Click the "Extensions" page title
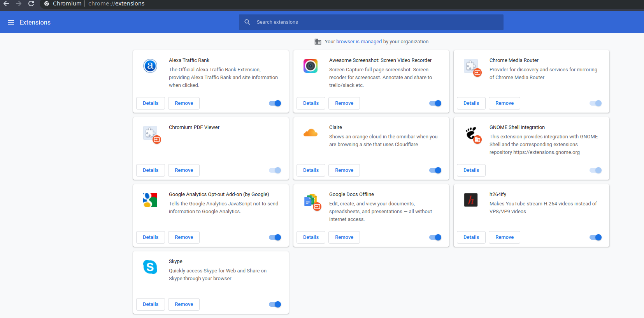The height and width of the screenshot is (318, 644). point(35,22)
